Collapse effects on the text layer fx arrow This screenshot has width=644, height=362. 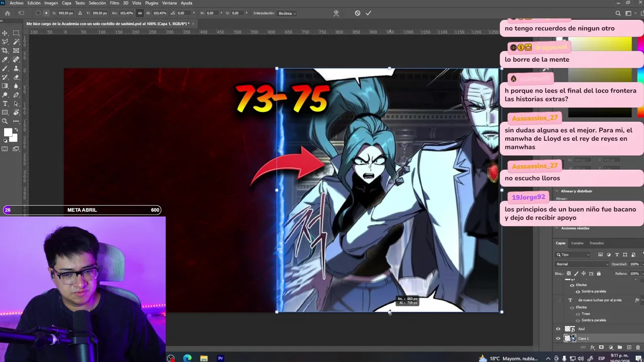[642, 300]
